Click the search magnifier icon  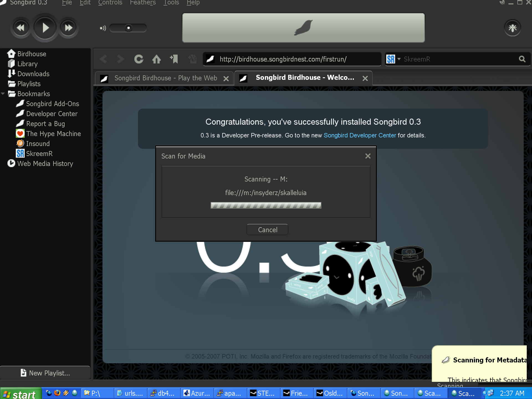point(522,59)
